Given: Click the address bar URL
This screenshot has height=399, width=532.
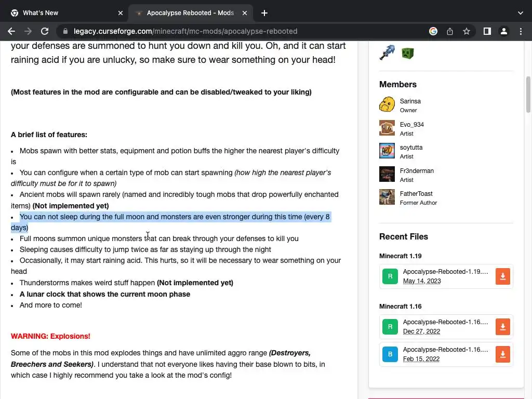Looking at the screenshot, I should pyautogui.click(x=185, y=31).
